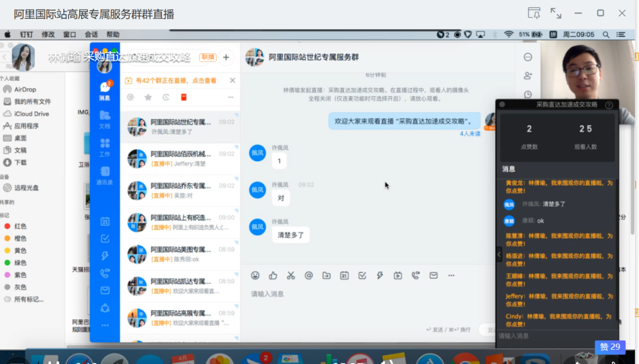
Task: Send a thumbs-up from the message toolbar
Action: coord(273,275)
